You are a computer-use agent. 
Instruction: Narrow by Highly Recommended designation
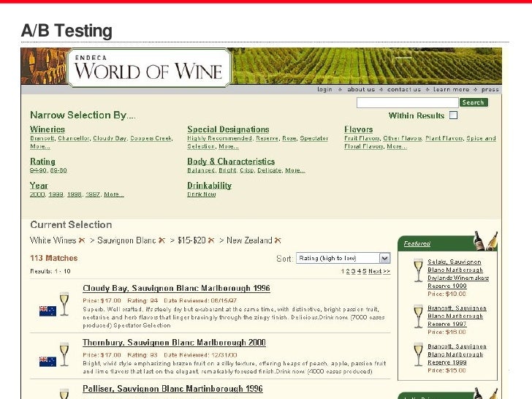[219, 138]
